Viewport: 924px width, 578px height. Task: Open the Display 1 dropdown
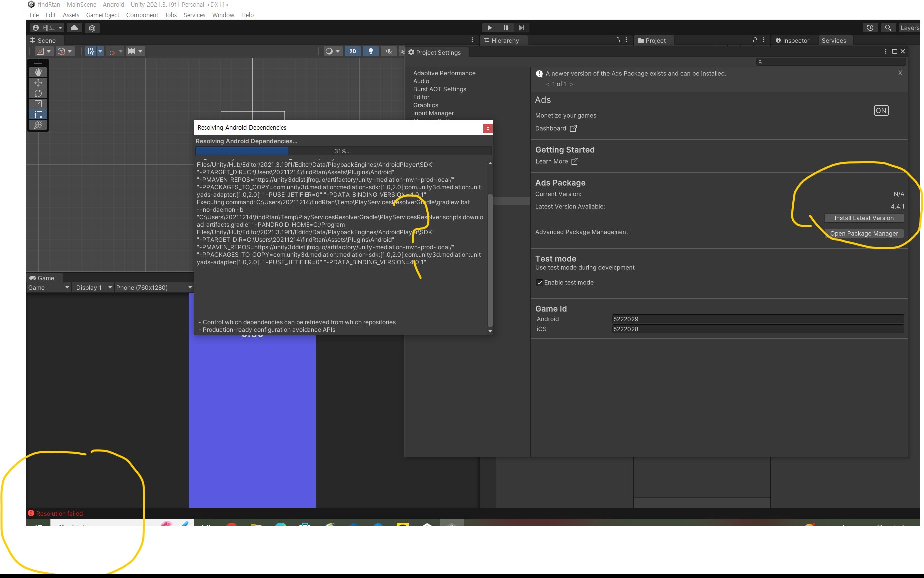[94, 288]
